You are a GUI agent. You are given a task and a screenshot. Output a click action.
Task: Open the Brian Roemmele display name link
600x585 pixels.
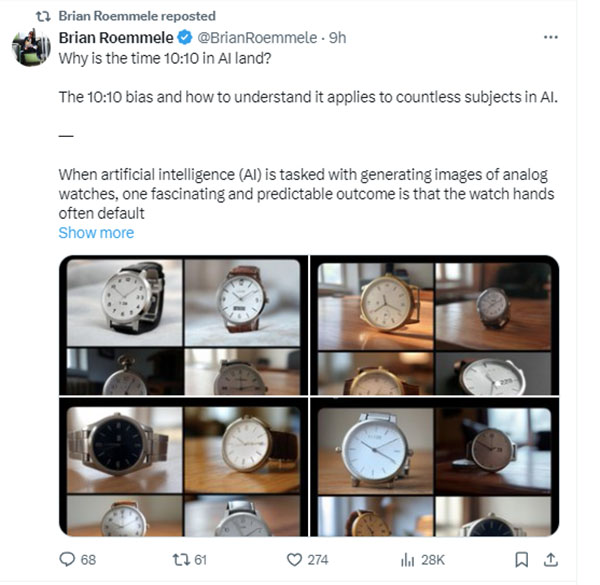pos(116,38)
